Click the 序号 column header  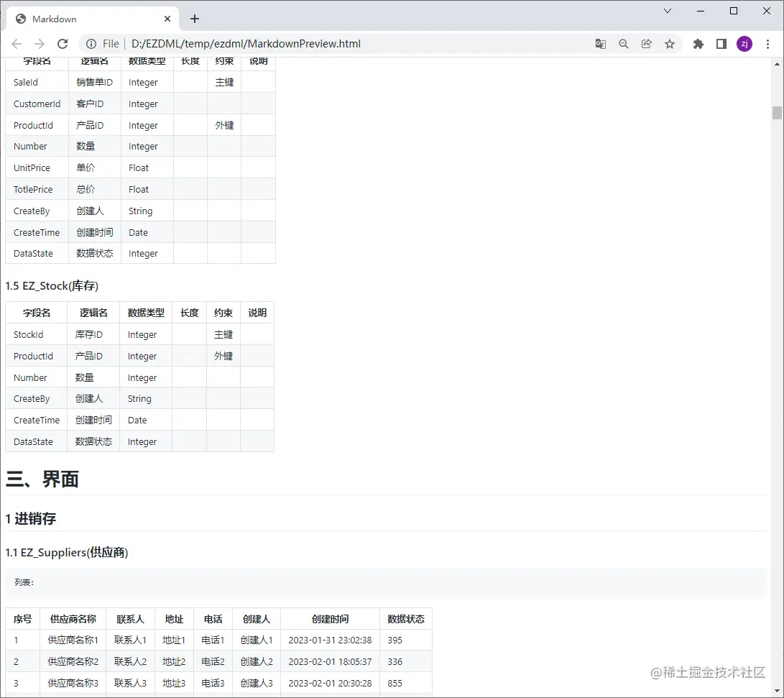pos(22,619)
